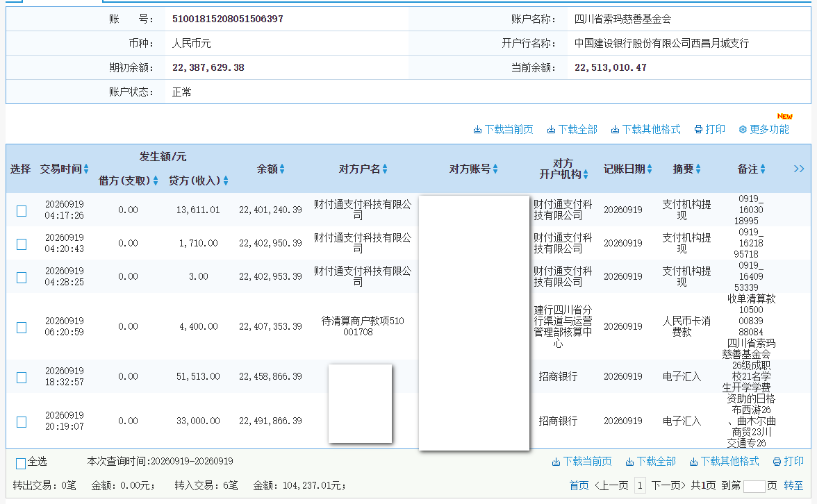Open the 更多功能 link
Image resolution: width=817 pixels, height=504 pixels.
coord(769,129)
